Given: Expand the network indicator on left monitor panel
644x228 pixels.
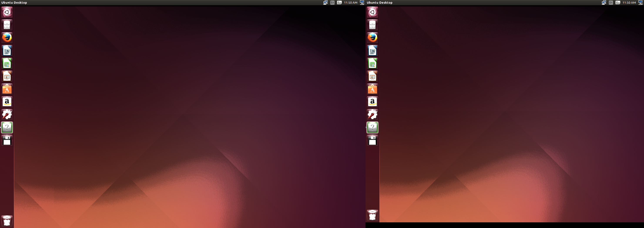Looking at the screenshot, I should [325, 2].
